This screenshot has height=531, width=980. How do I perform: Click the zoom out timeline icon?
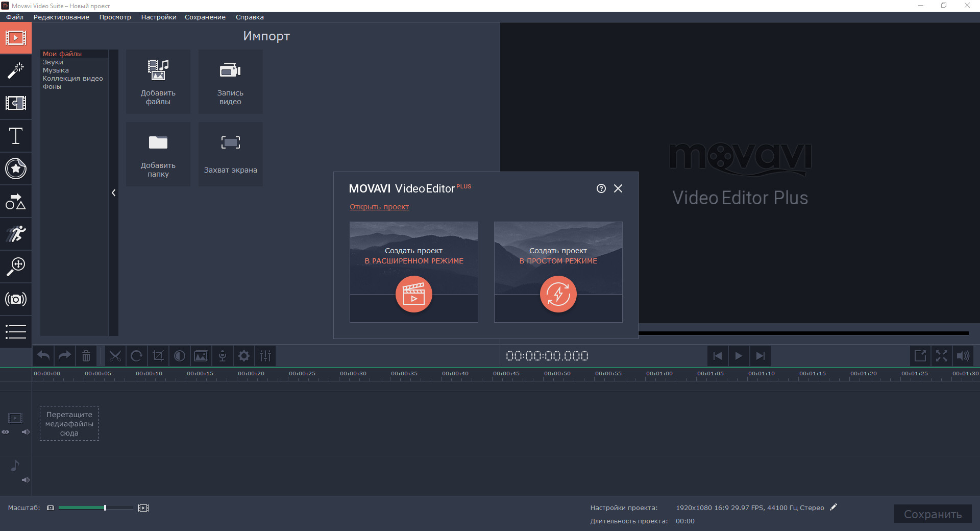point(51,508)
